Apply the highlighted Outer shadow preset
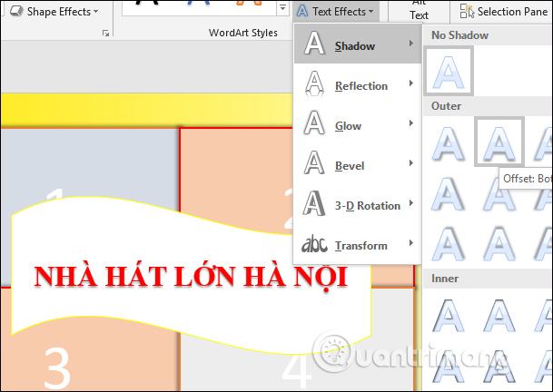 (x=499, y=142)
